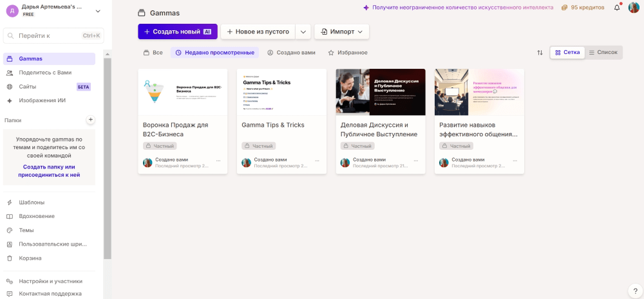Click the Воронка Продаж для B2C-Бизнеса title
This screenshot has height=299, width=644.
pyautogui.click(x=176, y=130)
